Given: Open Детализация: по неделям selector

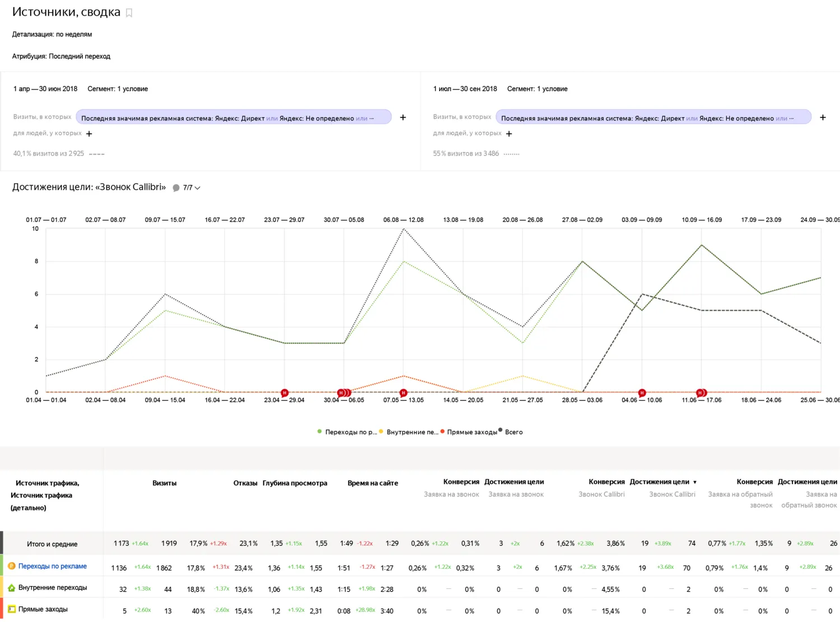Looking at the screenshot, I should [x=52, y=34].
